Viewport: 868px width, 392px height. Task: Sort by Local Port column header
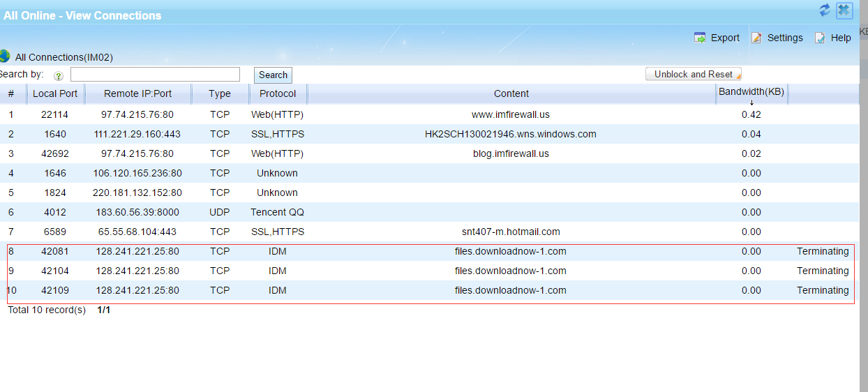click(55, 93)
